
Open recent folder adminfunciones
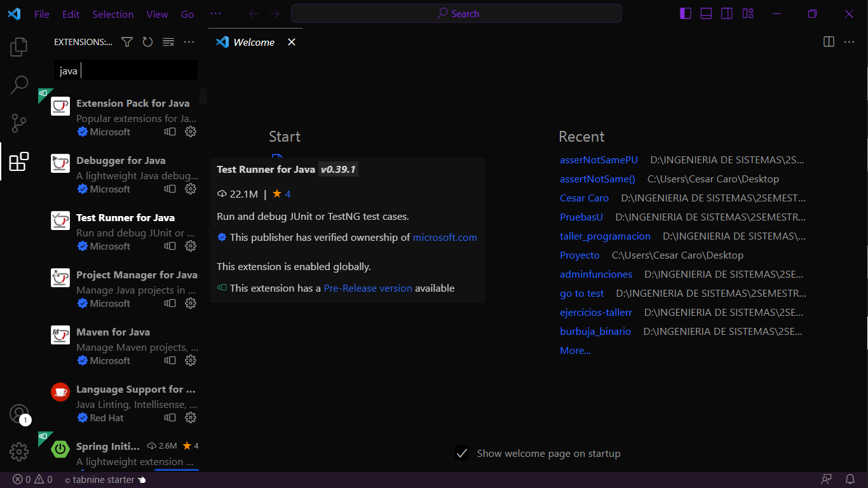596,274
